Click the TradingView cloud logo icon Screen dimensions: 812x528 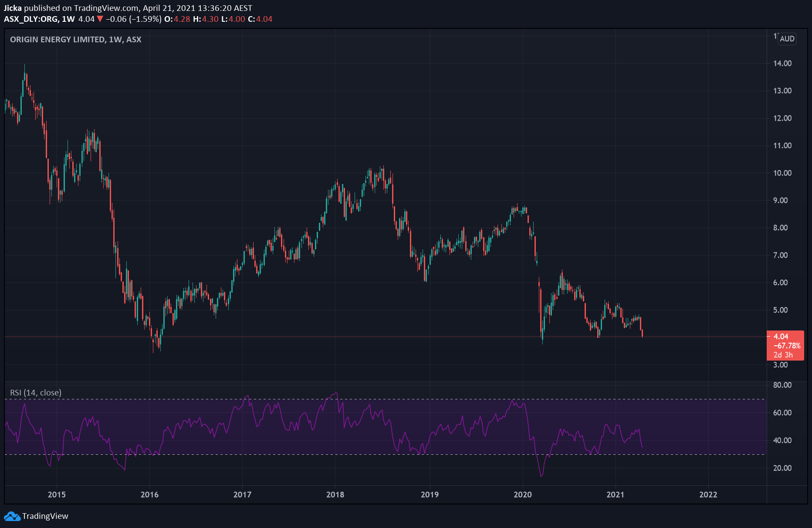[12, 516]
